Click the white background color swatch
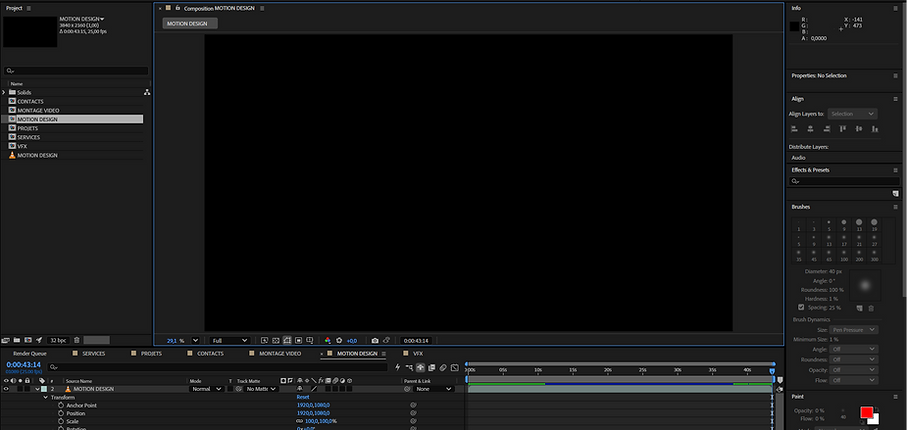This screenshot has width=907, height=430. (x=876, y=419)
